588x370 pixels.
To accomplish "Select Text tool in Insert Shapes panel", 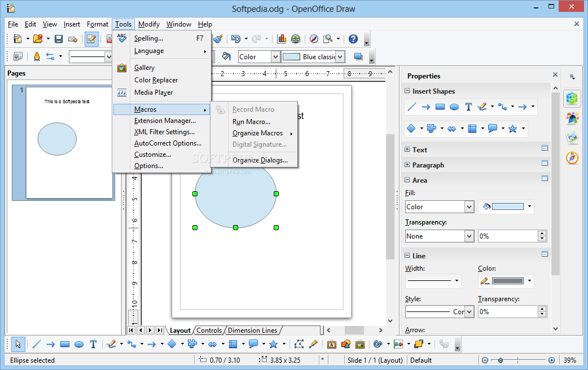I will coord(468,107).
